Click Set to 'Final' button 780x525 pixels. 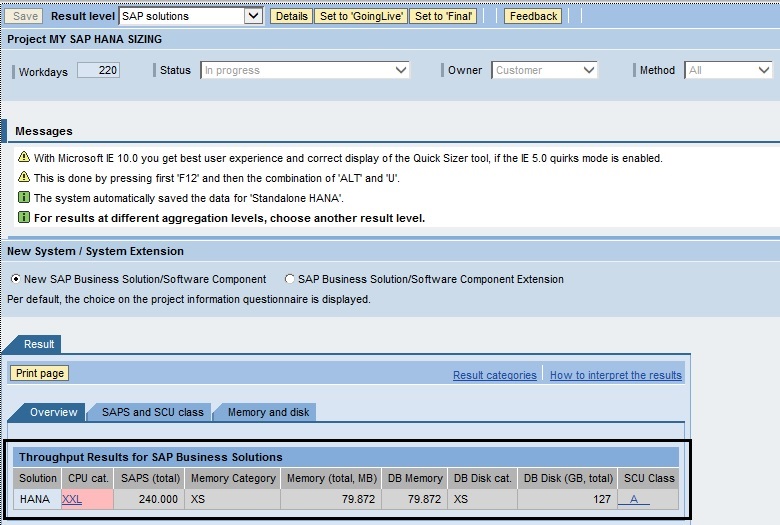443,16
